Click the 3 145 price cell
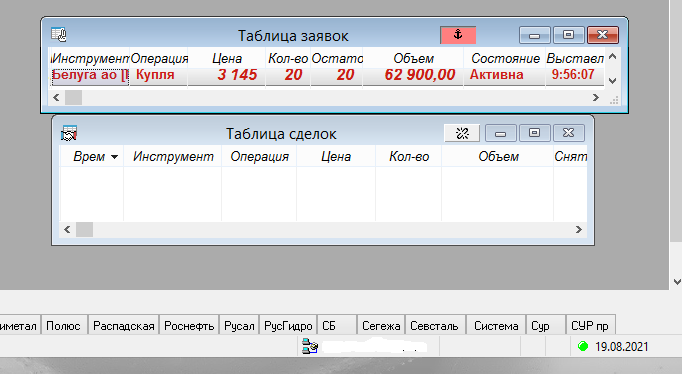The width and height of the screenshot is (682, 374). (x=227, y=76)
